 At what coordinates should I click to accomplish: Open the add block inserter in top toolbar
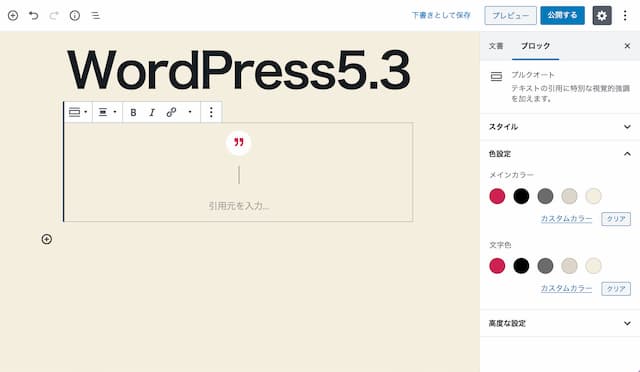13,16
